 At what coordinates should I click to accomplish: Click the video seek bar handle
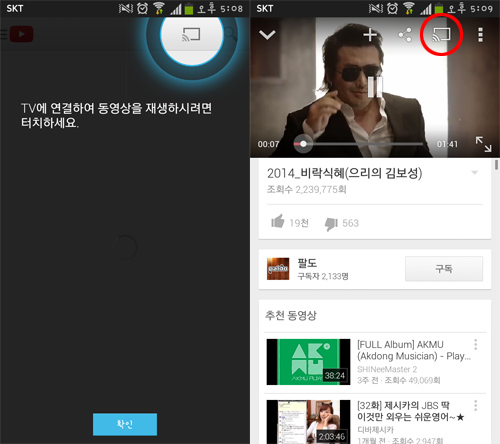click(303, 144)
